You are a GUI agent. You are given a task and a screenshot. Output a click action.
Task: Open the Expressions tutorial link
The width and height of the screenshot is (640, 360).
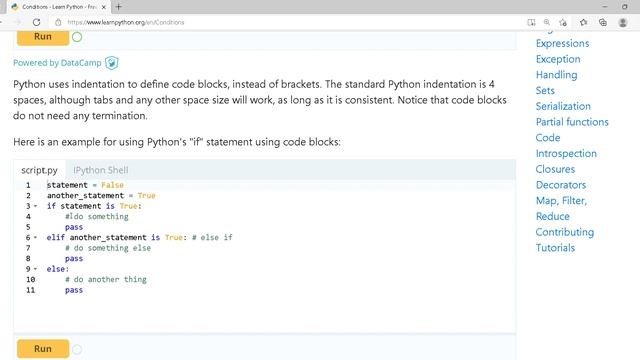(x=562, y=43)
